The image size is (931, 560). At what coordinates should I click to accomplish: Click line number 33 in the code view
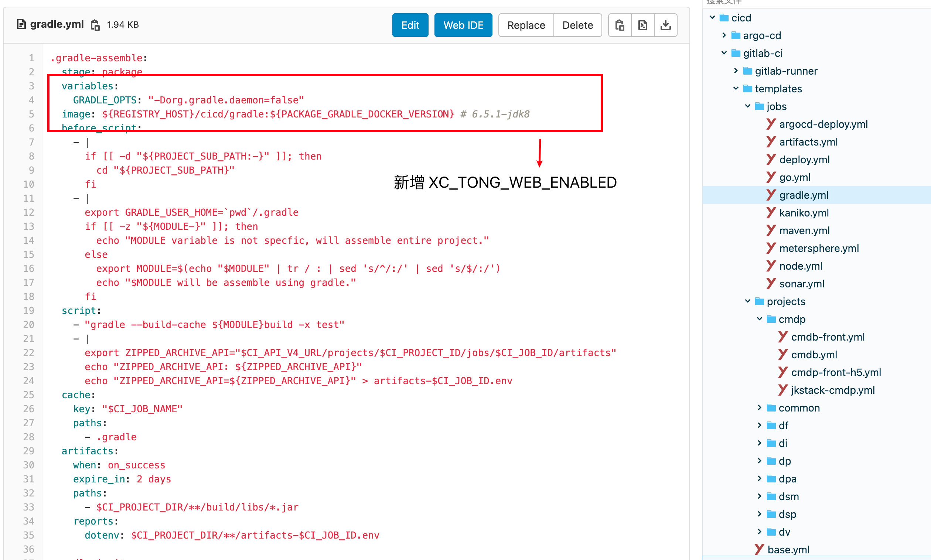(x=29, y=507)
